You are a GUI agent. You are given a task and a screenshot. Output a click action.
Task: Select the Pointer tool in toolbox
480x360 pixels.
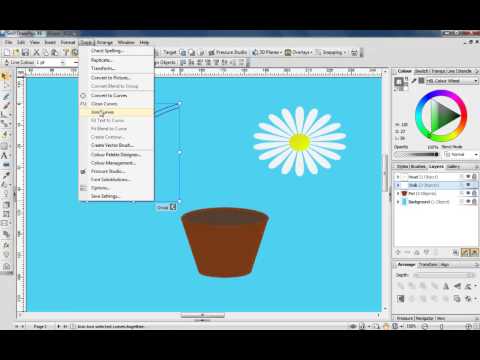click(5, 76)
